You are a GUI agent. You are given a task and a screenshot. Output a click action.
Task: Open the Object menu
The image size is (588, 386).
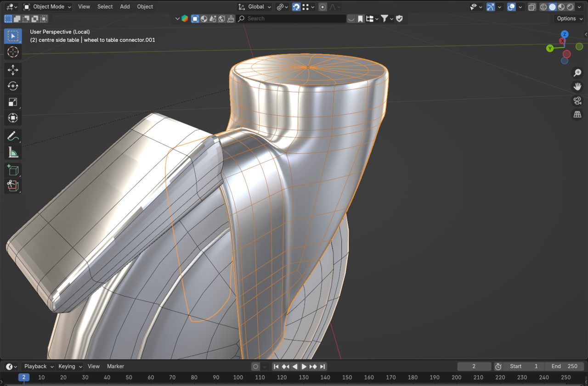145,6
